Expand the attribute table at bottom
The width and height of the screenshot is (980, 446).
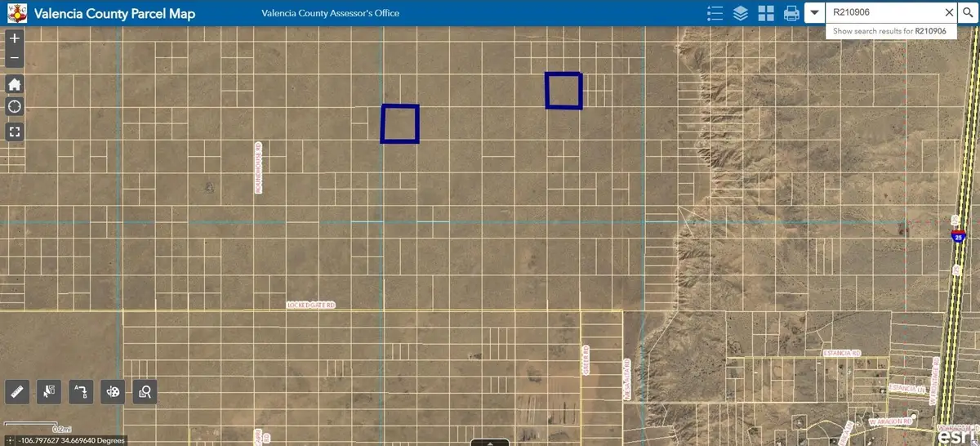[x=490, y=442]
